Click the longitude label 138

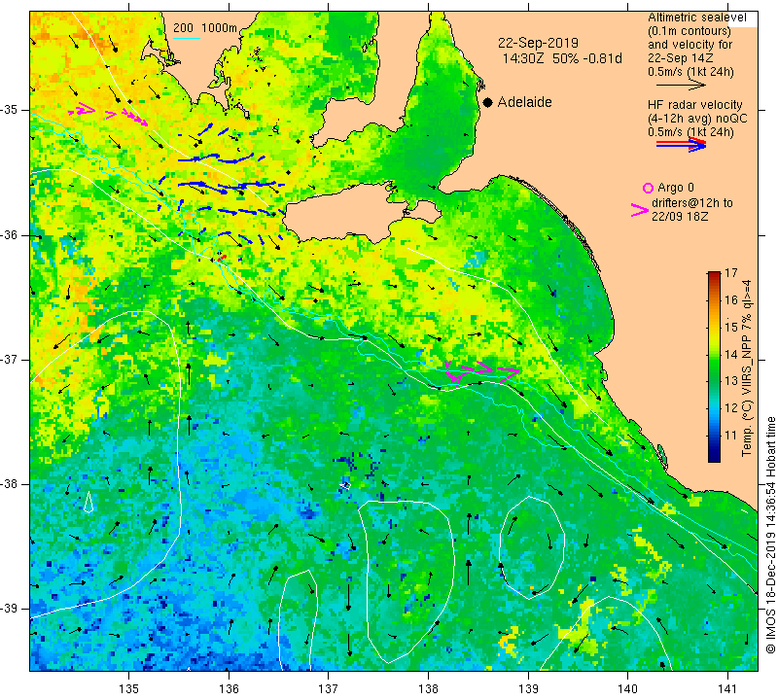428,688
